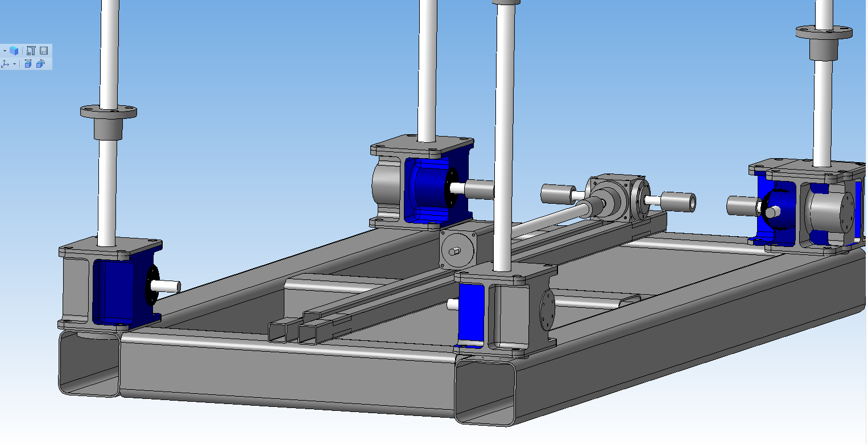Open the crane assembly tool icon
Viewport: 868px width, 445px height.
coord(31,51)
